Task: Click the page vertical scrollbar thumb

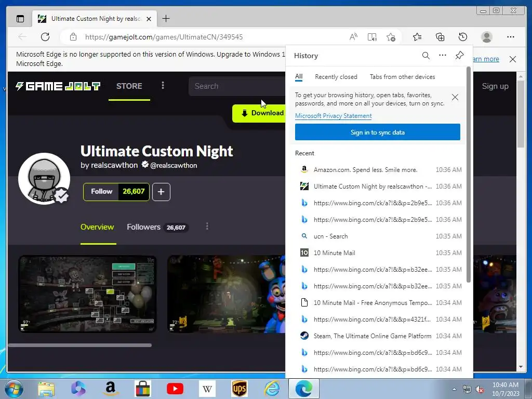Action: click(521, 114)
